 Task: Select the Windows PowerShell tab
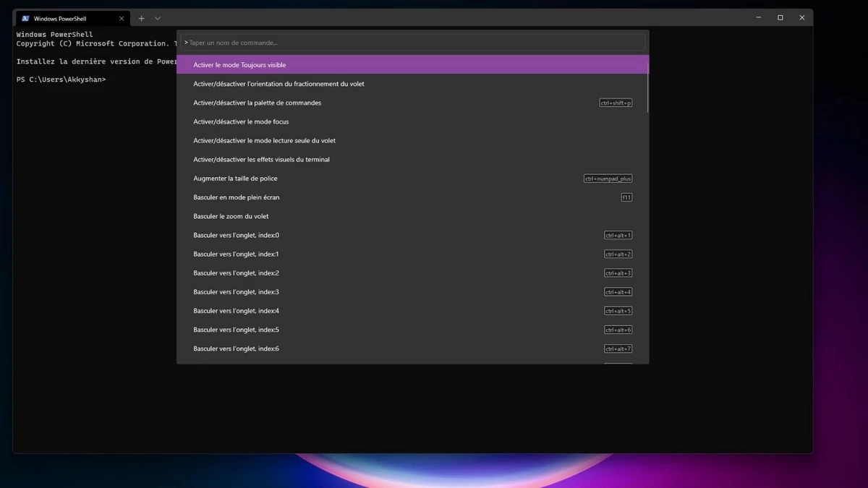72,18
